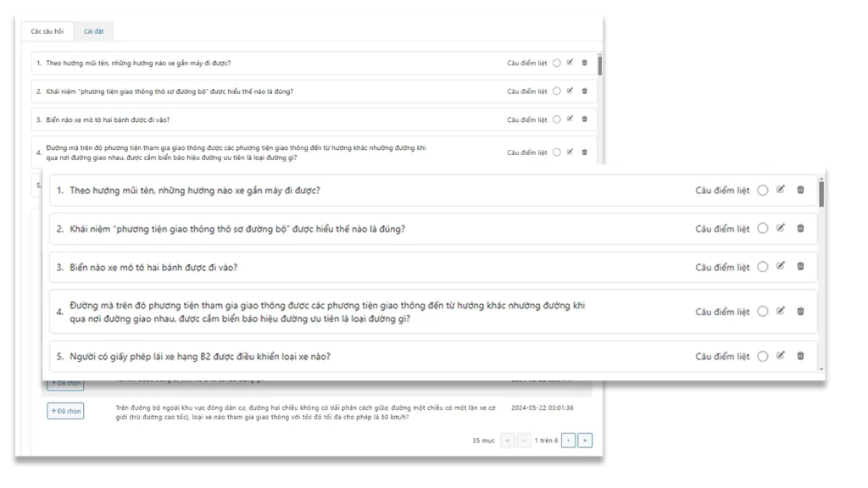Jump to first page of questions

[x=508, y=441]
